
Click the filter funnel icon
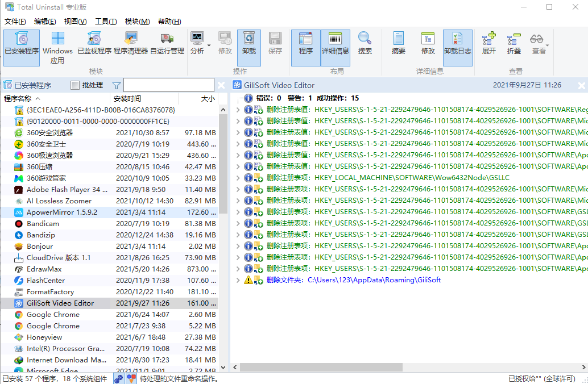coord(116,86)
